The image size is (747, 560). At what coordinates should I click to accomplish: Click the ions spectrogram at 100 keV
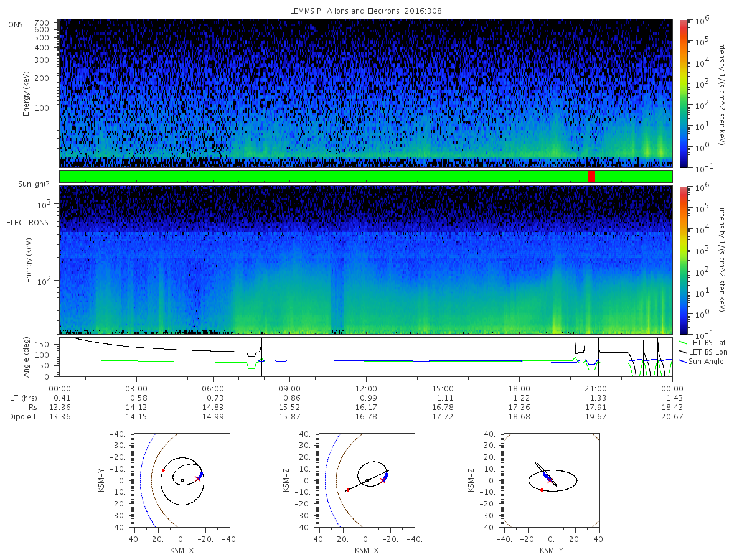click(366, 108)
